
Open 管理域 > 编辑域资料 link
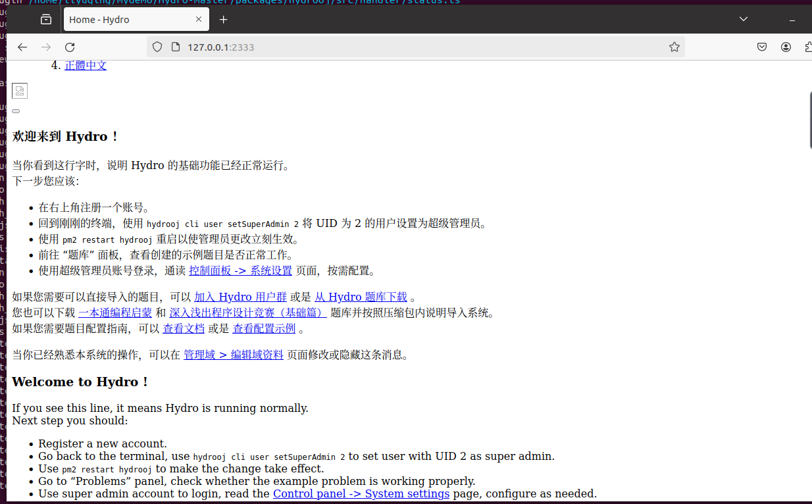pos(234,355)
